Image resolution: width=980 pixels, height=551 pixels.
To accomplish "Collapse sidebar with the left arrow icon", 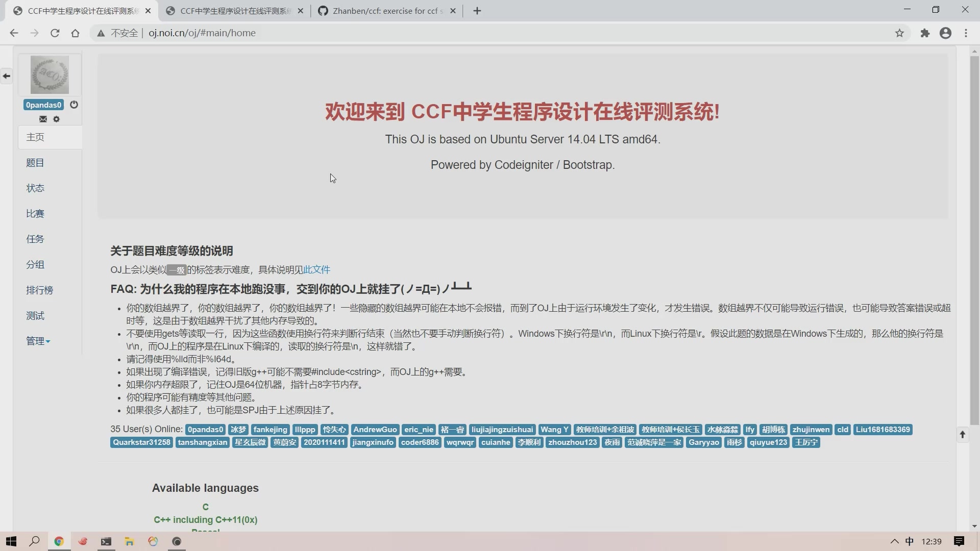I will click(7, 76).
